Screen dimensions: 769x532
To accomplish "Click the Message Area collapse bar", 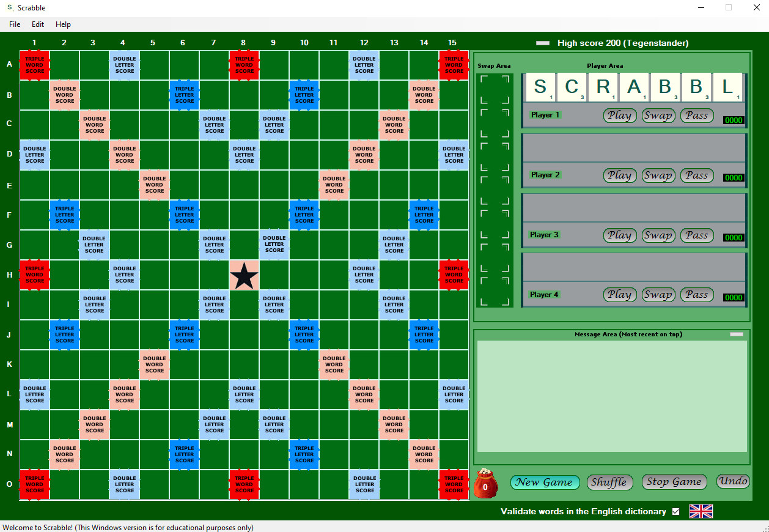I will 737,334.
